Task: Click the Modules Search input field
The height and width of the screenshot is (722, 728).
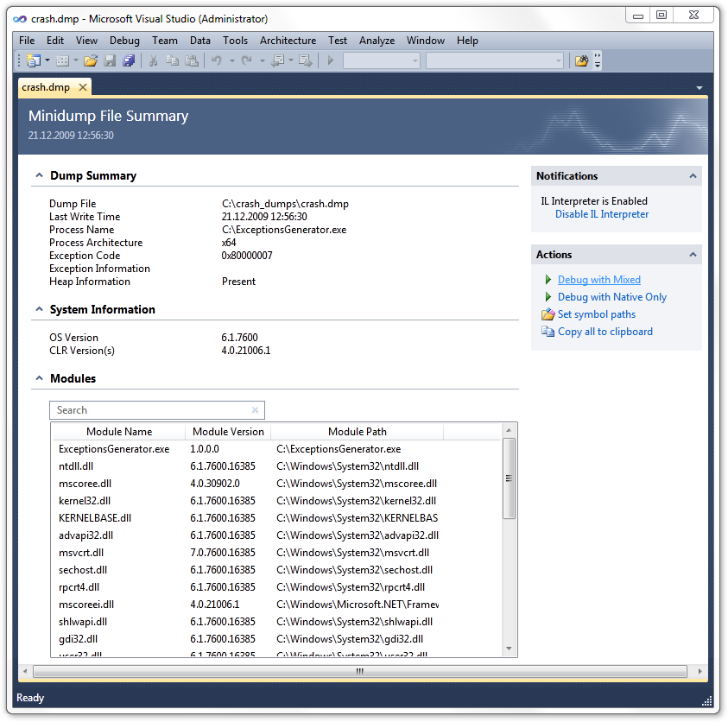Action: click(x=157, y=410)
